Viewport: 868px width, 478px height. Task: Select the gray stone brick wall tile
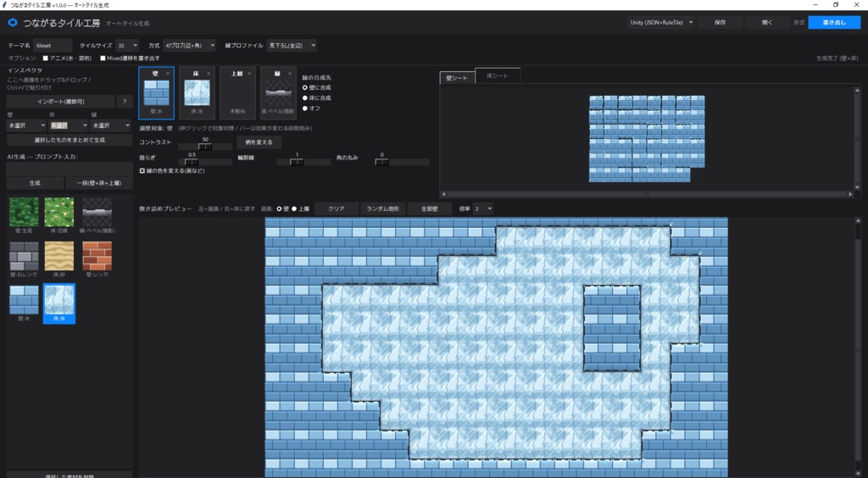tap(24, 256)
